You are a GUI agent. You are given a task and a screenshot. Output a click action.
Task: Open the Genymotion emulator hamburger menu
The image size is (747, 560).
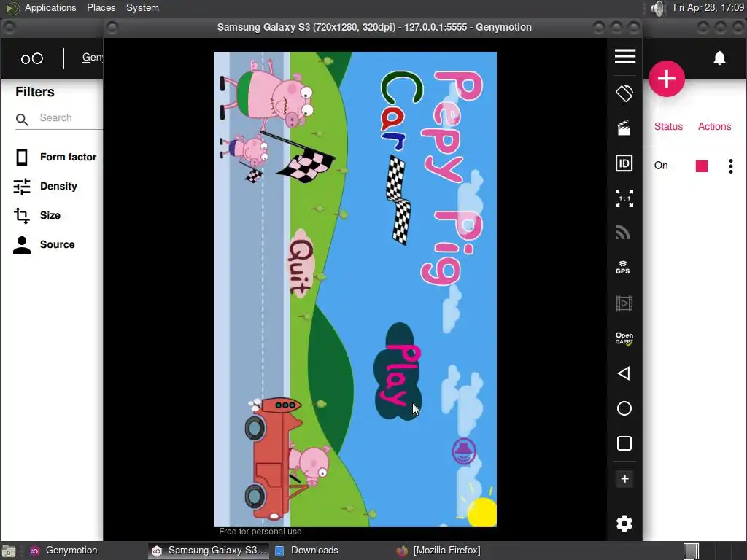coord(624,56)
